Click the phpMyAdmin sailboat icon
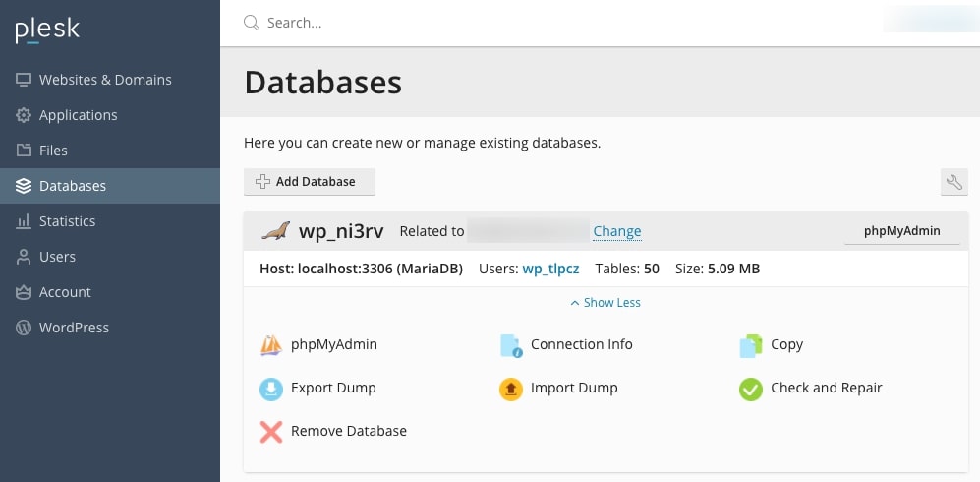 coord(271,345)
